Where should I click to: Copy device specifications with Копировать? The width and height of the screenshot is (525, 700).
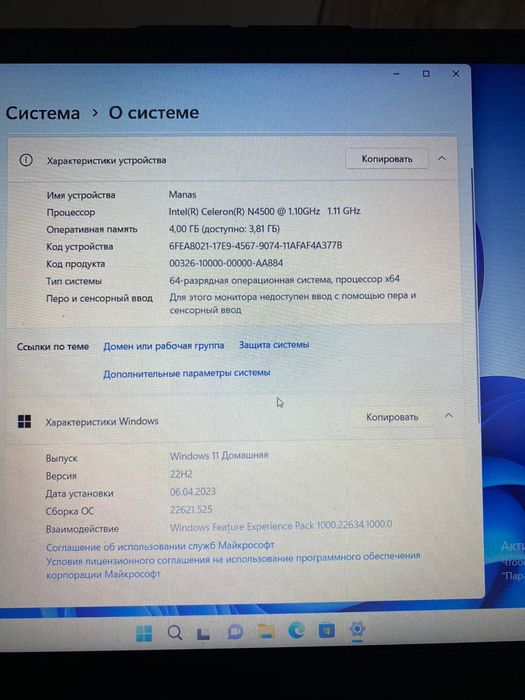coord(387,159)
